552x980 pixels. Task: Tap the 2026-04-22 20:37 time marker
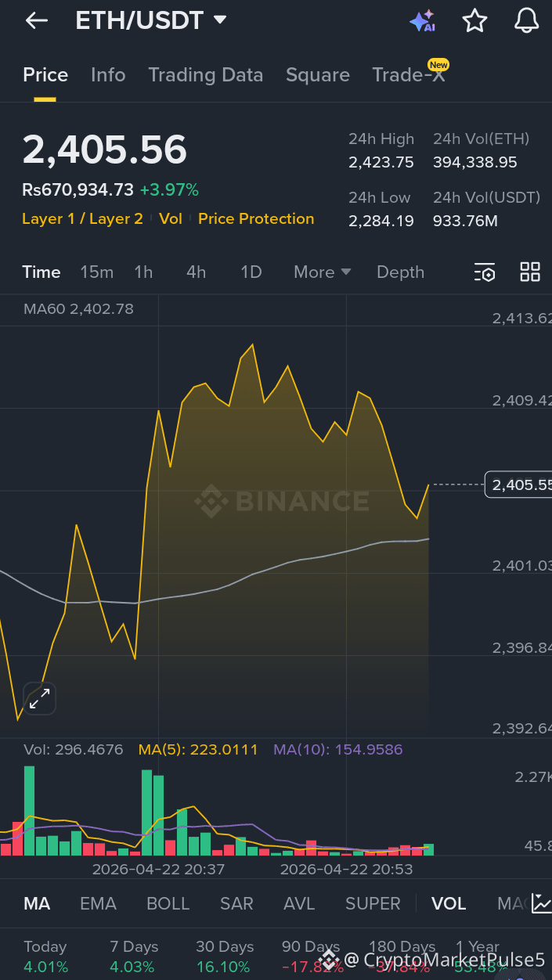159,870
